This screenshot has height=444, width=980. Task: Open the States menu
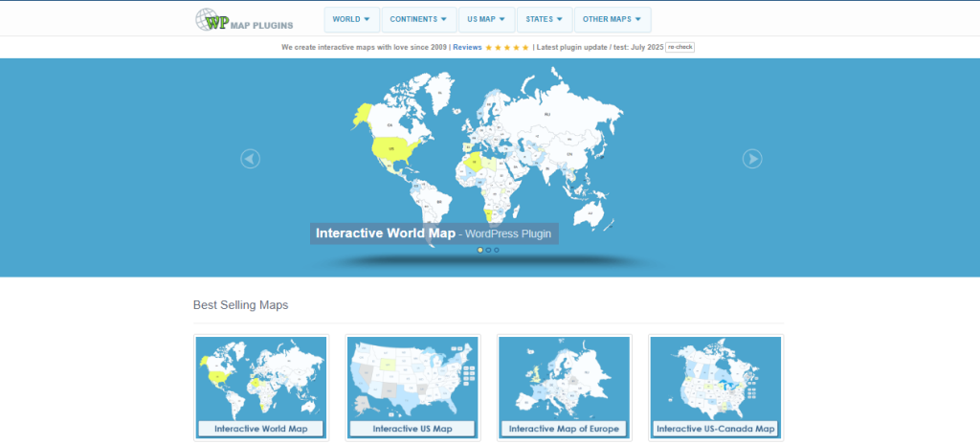click(x=544, y=19)
